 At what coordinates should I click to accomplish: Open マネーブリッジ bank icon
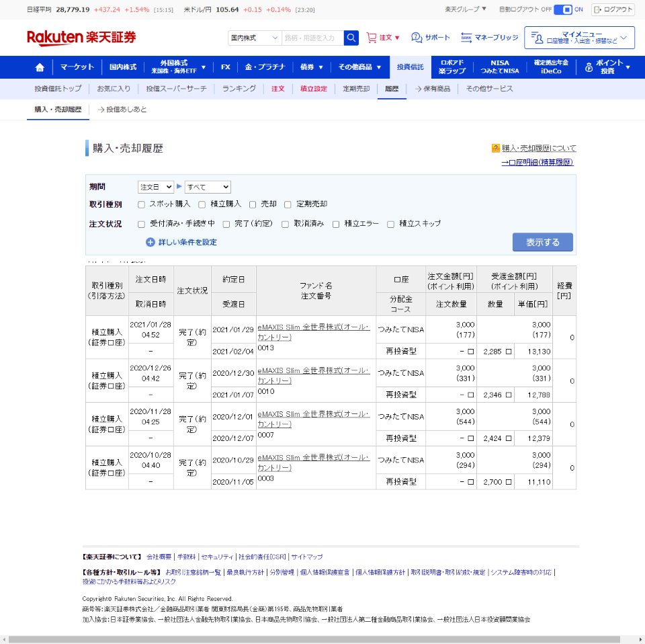click(x=466, y=38)
